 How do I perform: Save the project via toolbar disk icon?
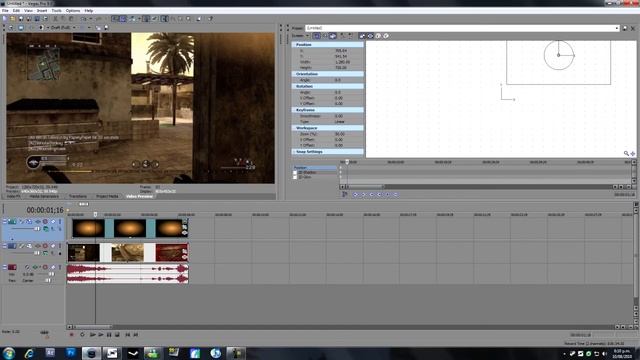click(x=21, y=19)
